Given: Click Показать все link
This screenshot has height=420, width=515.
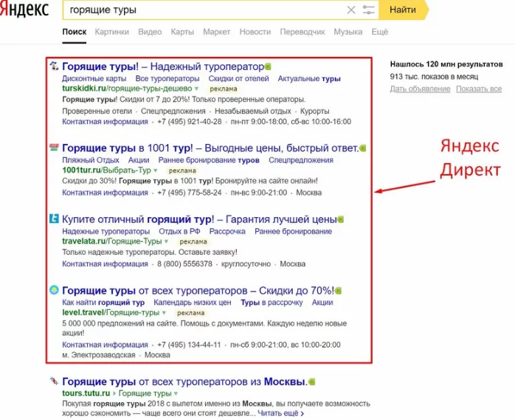Looking at the screenshot, I should (479, 89).
